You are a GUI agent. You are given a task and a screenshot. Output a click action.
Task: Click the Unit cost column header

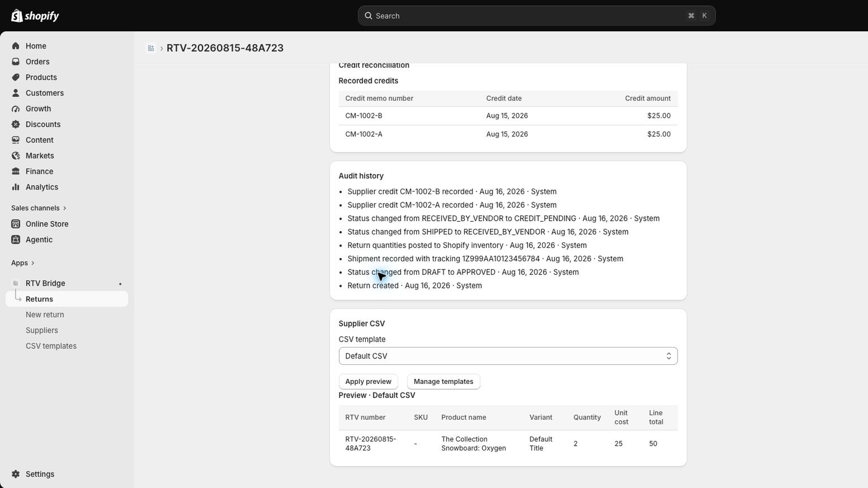pos(621,418)
